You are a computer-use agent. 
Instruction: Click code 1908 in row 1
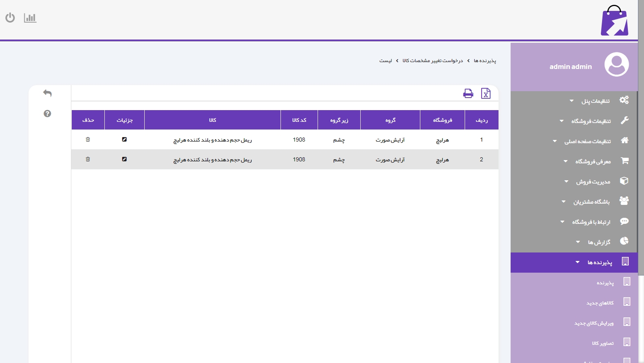click(299, 140)
